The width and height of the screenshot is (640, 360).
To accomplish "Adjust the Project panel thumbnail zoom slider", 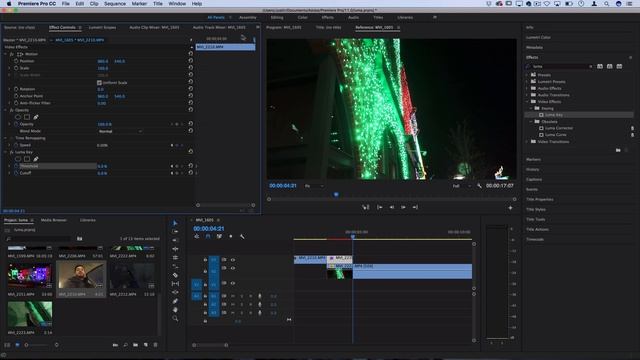I will pyautogui.click(x=27, y=345).
